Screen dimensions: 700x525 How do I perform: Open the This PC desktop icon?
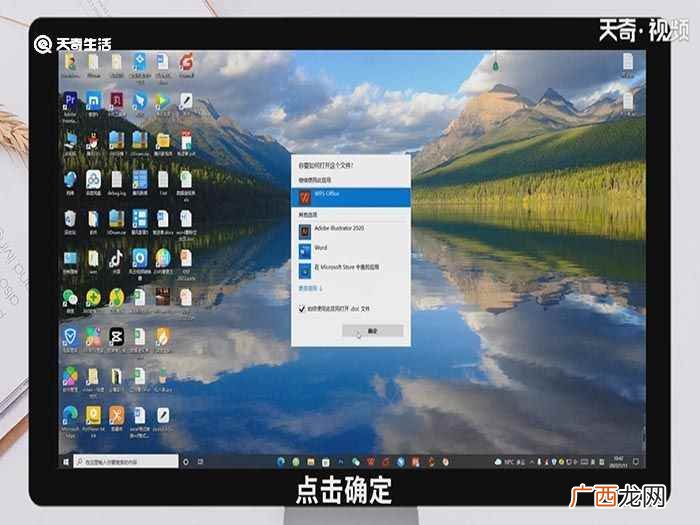[x=70, y=143]
